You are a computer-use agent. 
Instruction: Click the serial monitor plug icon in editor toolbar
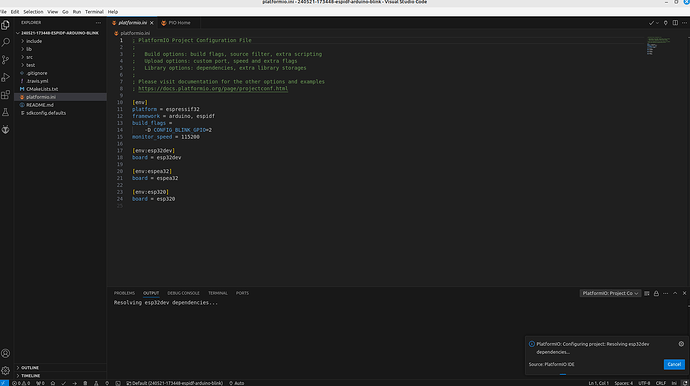[666, 23]
